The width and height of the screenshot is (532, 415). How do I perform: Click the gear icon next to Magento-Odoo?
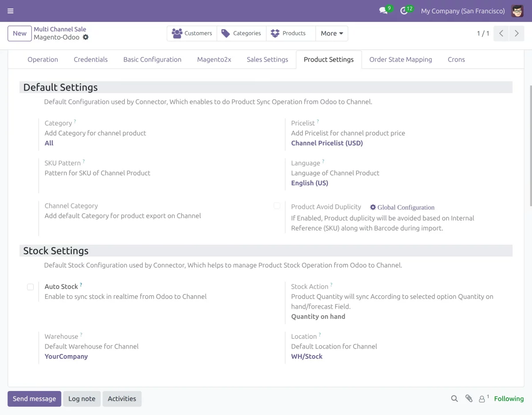pyautogui.click(x=86, y=37)
